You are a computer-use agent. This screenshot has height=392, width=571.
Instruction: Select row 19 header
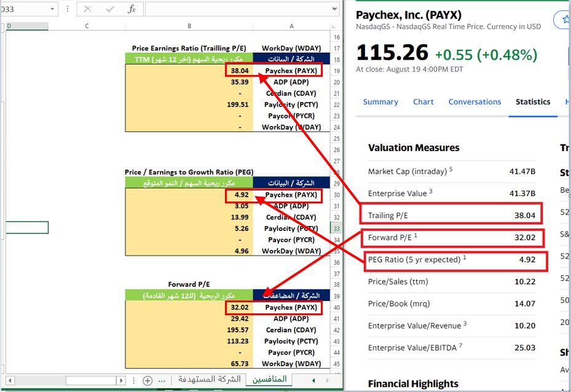(336, 71)
